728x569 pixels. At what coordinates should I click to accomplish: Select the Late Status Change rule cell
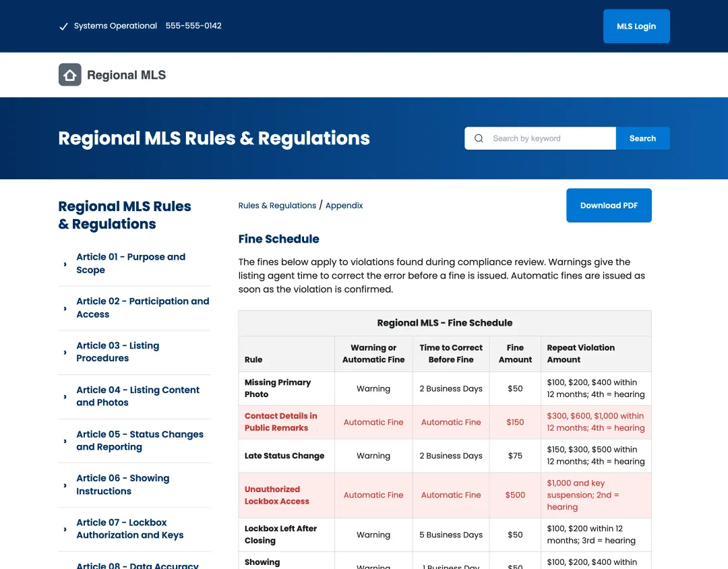pos(286,456)
